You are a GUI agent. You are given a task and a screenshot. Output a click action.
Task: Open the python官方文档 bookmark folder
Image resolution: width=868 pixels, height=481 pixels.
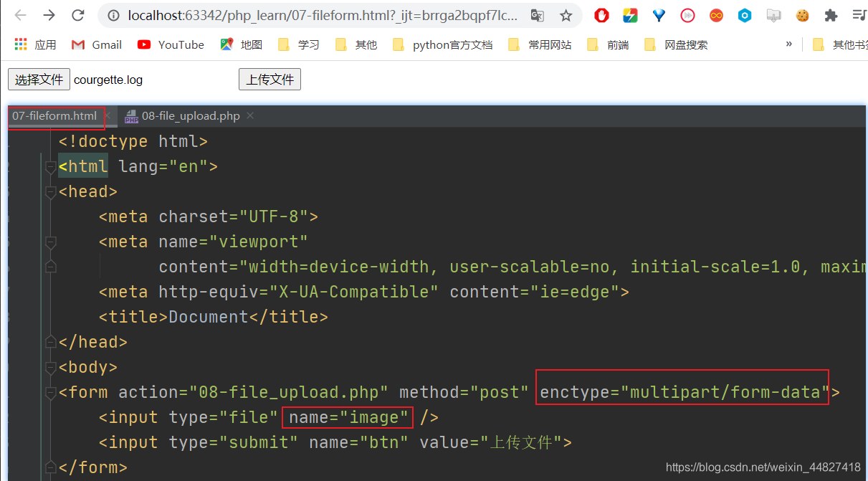[443, 44]
